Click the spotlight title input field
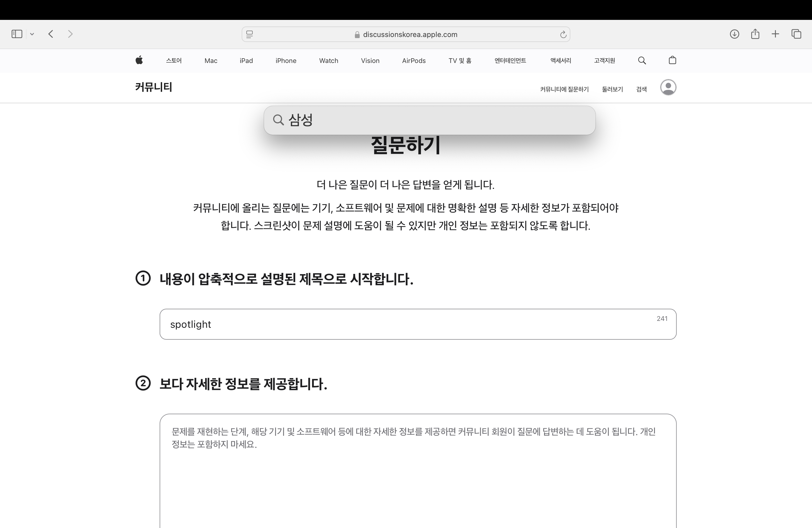Viewport: 812px width, 528px height. 409,324
